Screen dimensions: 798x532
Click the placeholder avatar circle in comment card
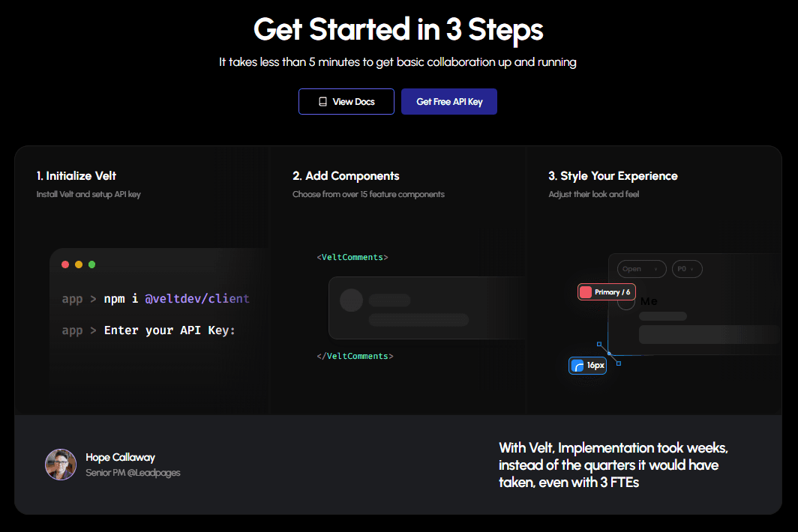(x=351, y=300)
